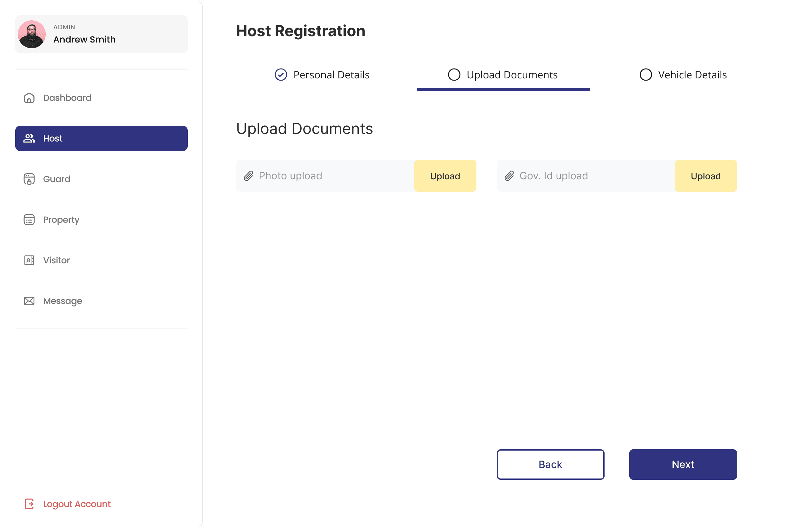Select the Upload Documents step circle
Screen dimensions: 812x528
click(x=454, y=75)
